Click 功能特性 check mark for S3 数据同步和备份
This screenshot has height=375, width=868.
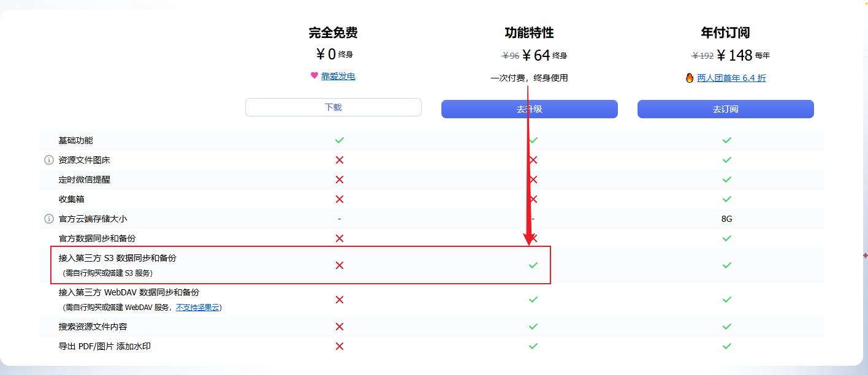pyautogui.click(x=533, y=265)
